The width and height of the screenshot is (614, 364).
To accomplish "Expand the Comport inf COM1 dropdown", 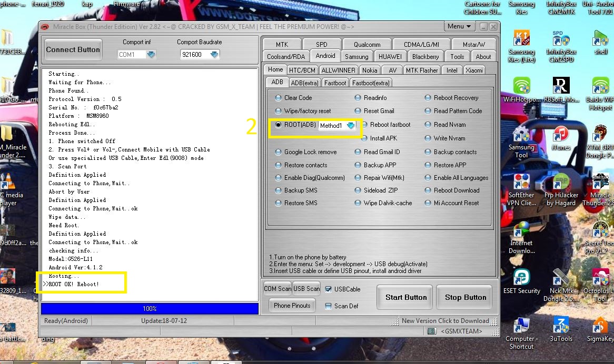I will pyautogui.click(x=151, y=54).
